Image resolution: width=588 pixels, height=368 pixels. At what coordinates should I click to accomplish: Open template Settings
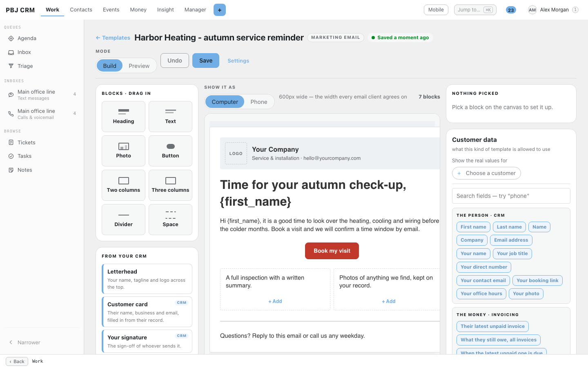coord(238,61)
